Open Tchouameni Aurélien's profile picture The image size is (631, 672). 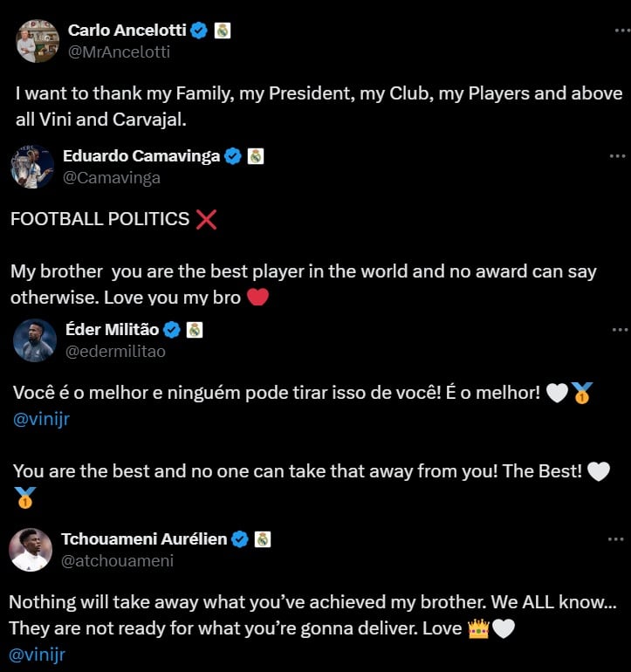point(31,550)
